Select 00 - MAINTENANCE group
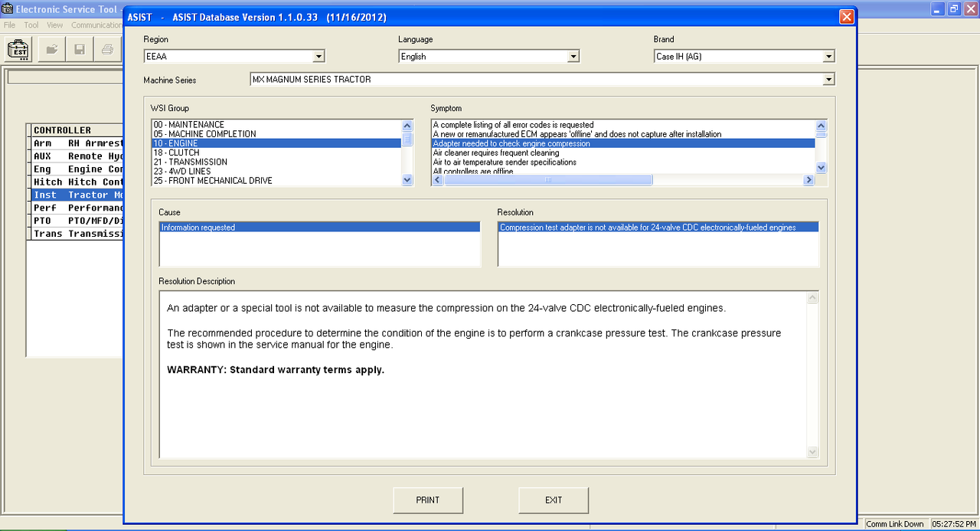 (276, 125)
